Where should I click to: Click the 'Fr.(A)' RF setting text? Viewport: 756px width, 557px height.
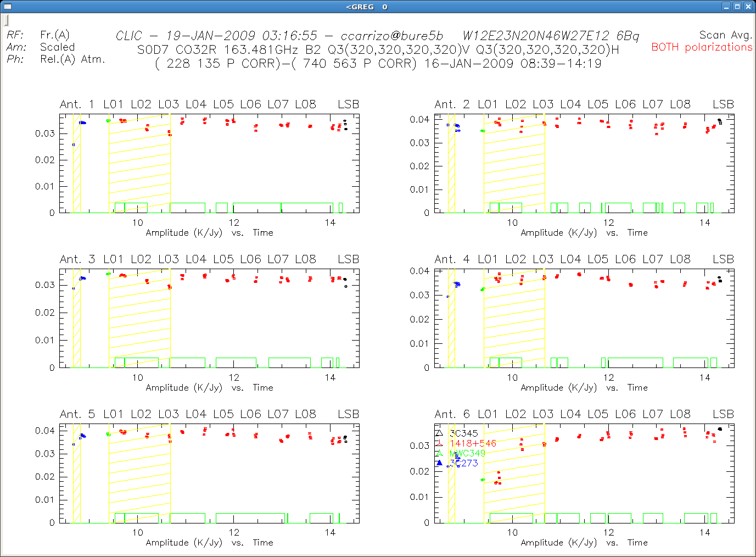(54, 35)
